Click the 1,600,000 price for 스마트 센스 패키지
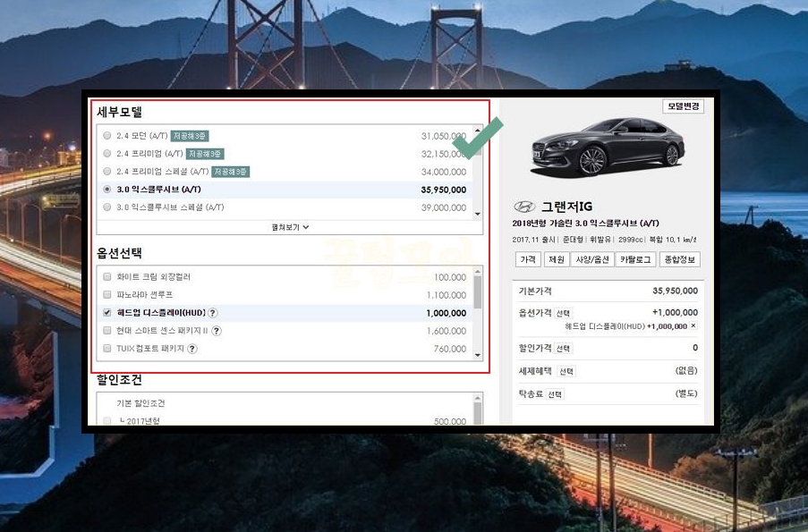The image size is (808, 532). [x=447, y=331]
